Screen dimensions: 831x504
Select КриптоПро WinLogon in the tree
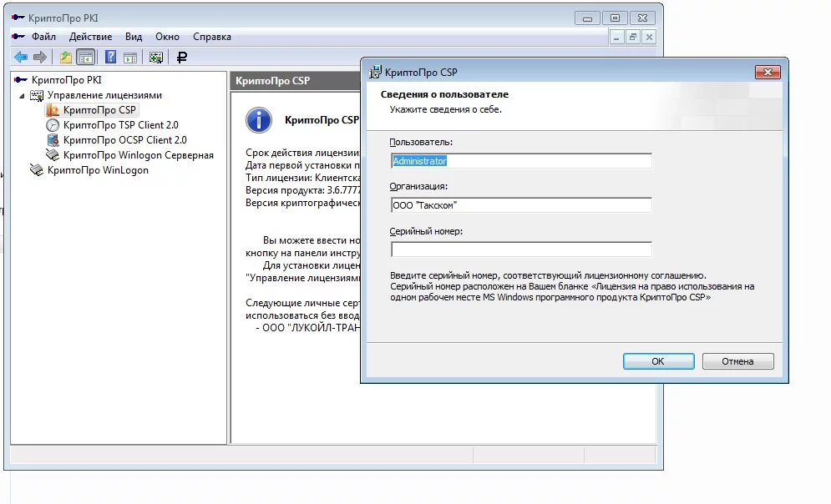98,170
